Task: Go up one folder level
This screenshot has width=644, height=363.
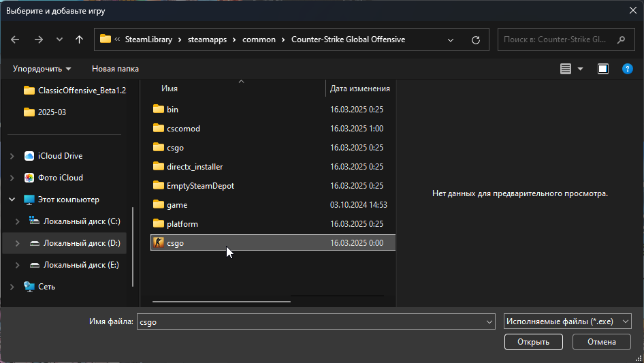Action: pyautogui.click(x=80, y=40)
